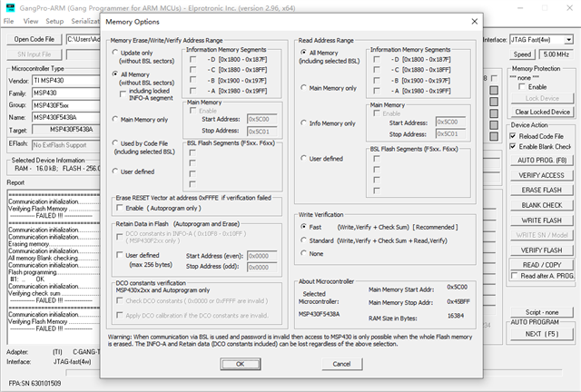The width and height of the screenshot is (581, 392).
Task: Close the Memory Options dialog
Action: (x=474, y=22)
